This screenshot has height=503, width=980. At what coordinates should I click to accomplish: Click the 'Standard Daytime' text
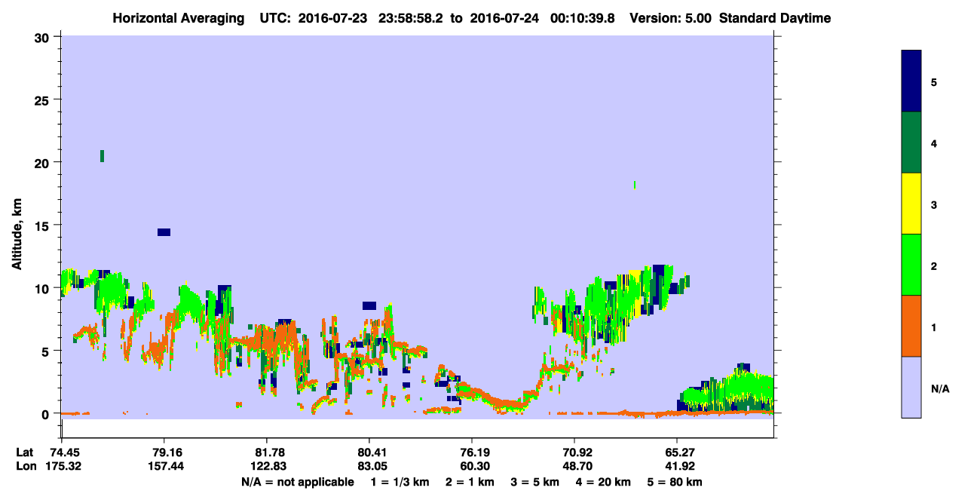pyautogui.click(x=775, y=18)
